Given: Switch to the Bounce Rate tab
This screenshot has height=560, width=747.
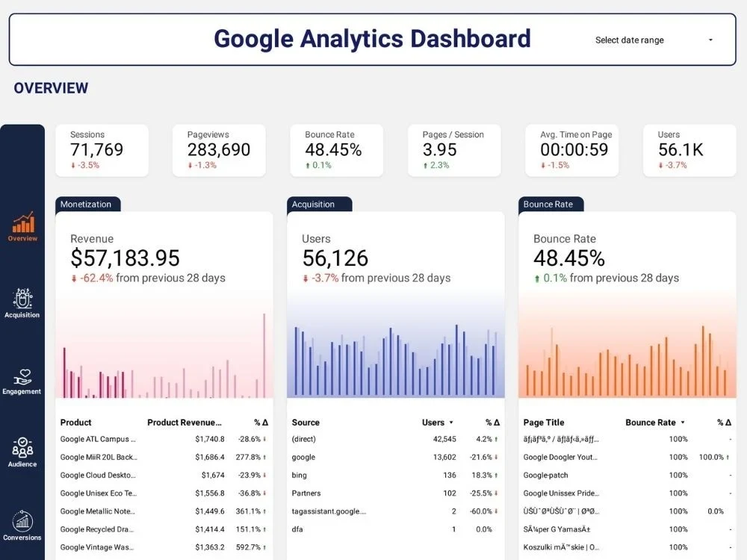Looking at the screenshot, I should [551, 203].
